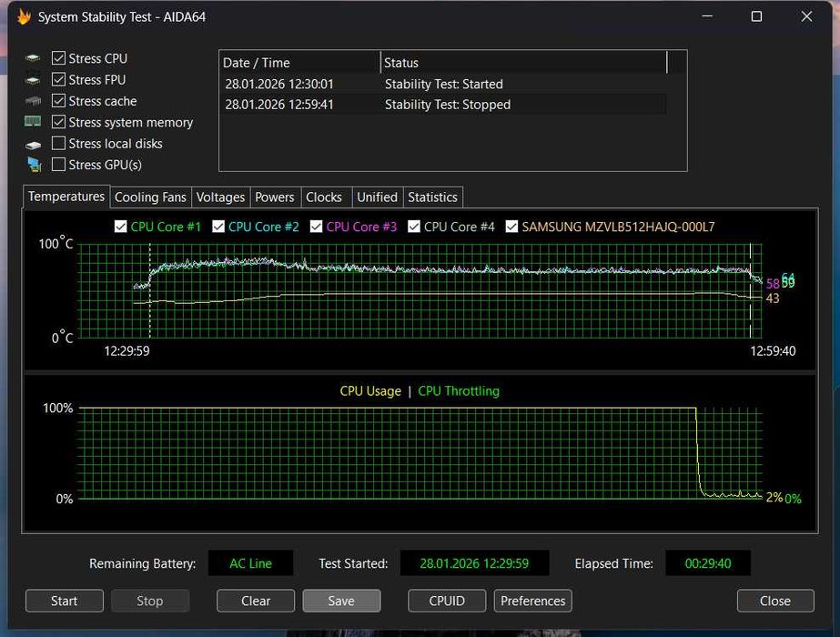Click the CPU Throttling legend label

(x=459, y=391)
